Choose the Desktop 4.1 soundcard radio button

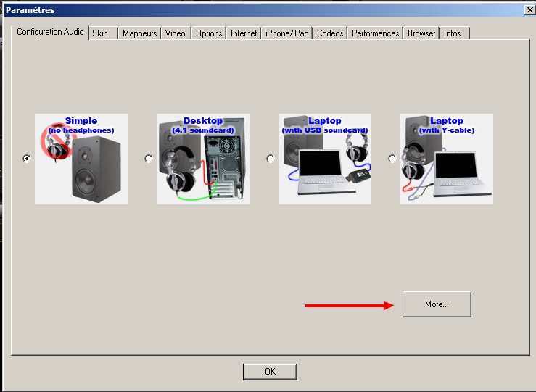tap(149, 159)
